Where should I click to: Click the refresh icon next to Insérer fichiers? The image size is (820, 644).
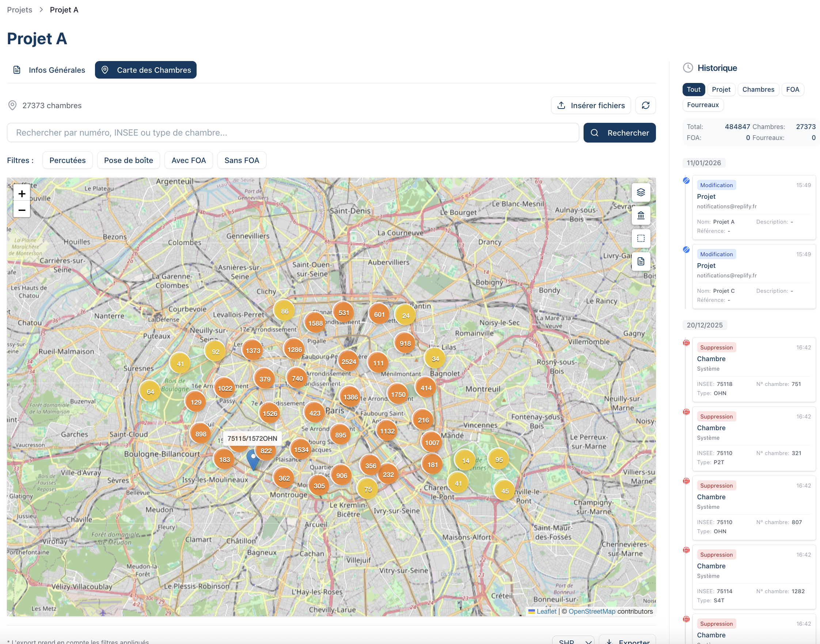tap(645, 105)
